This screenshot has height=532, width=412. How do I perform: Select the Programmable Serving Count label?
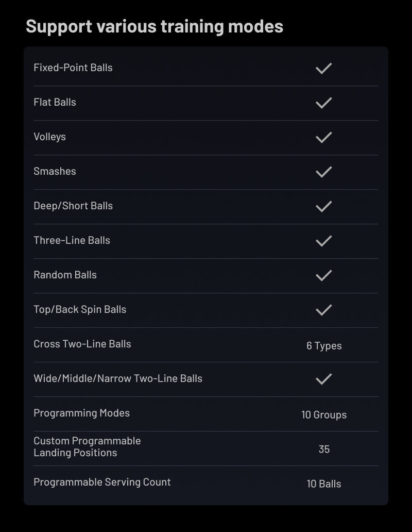tap(102, 482)
